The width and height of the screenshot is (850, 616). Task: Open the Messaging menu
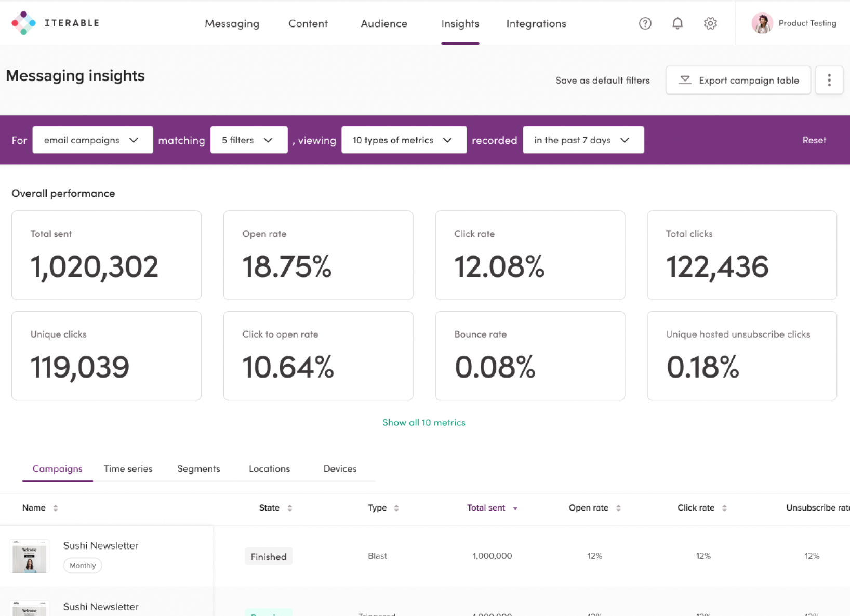[x=232, y=23]
